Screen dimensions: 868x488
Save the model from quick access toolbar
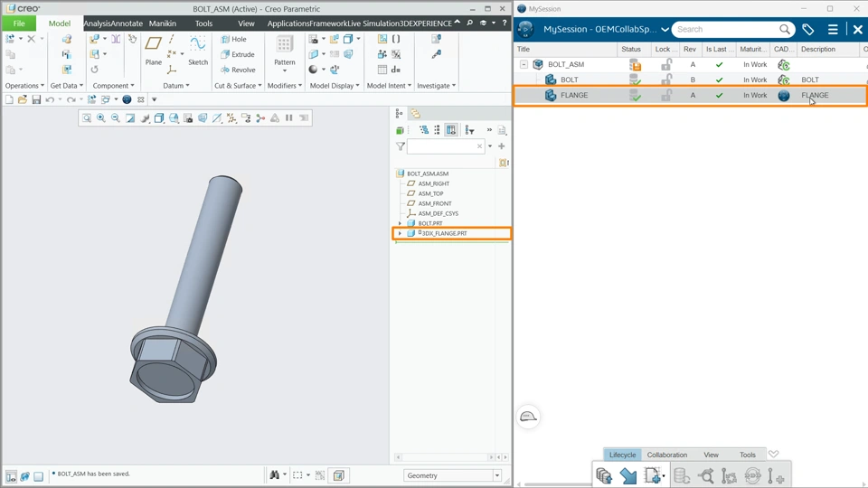click(36, 99)
